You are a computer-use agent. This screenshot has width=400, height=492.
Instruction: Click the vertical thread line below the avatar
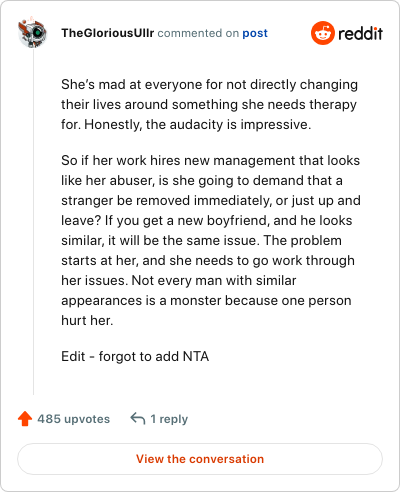coord(33,221)
